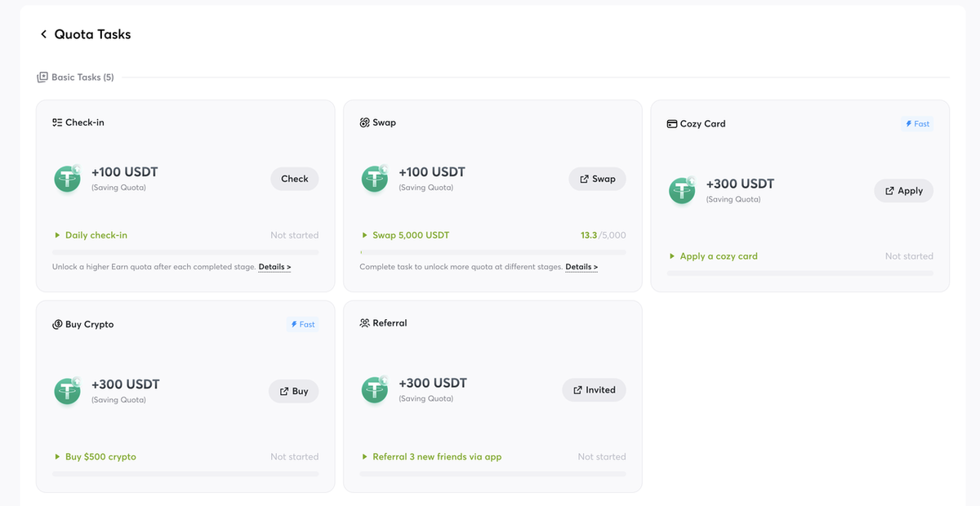
Task: Expand the Referral 3 new friends task
Action: pos(431,457)
